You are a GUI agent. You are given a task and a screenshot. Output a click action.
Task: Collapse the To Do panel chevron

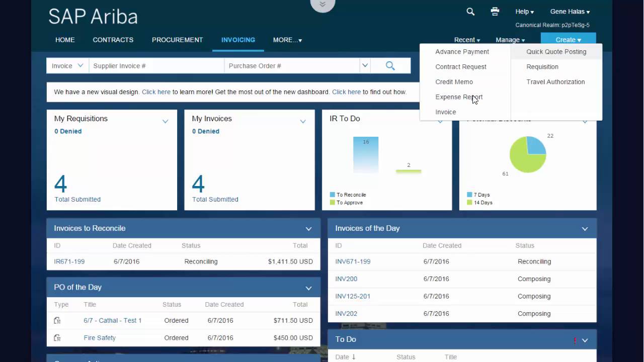[585, 340]
